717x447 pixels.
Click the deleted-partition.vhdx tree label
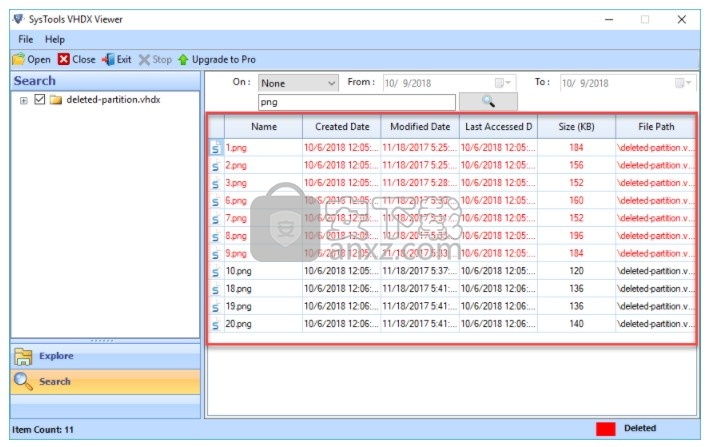coord(113,100)
